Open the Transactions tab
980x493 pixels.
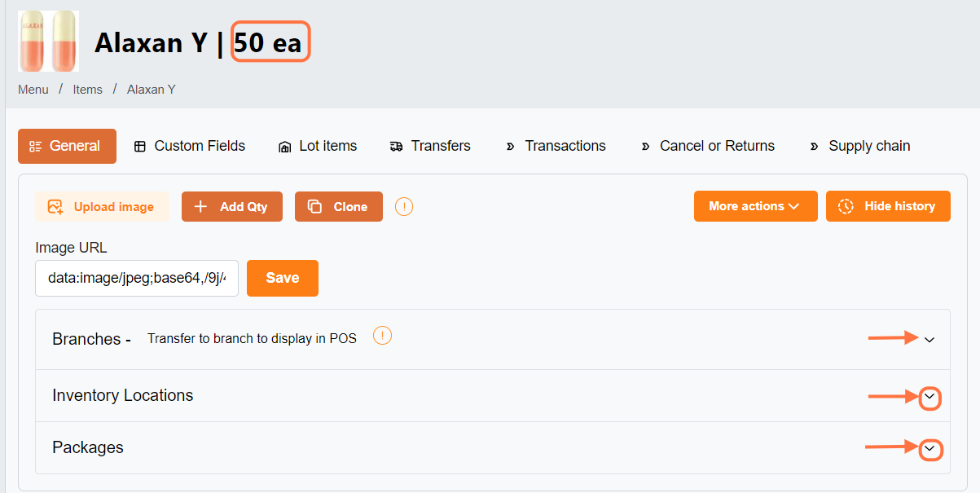555,146
